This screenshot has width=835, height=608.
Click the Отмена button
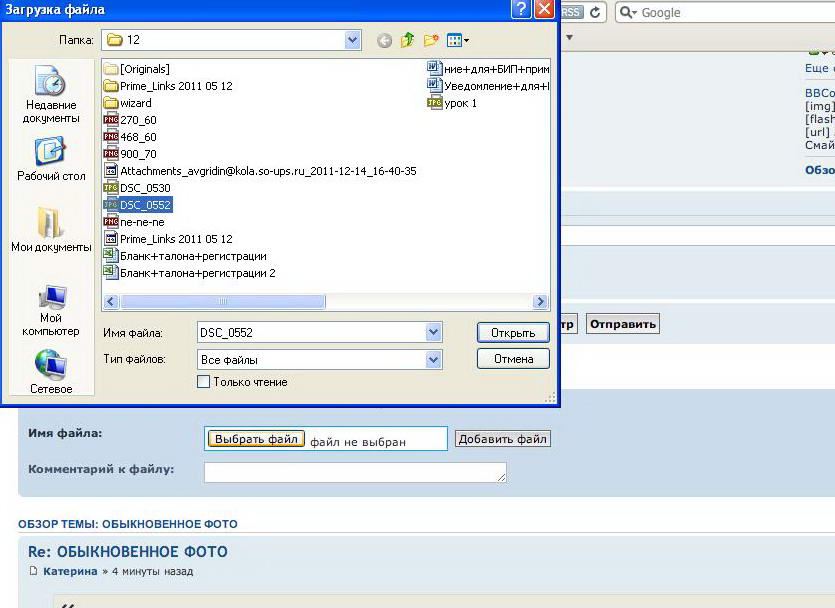point(513,359)
